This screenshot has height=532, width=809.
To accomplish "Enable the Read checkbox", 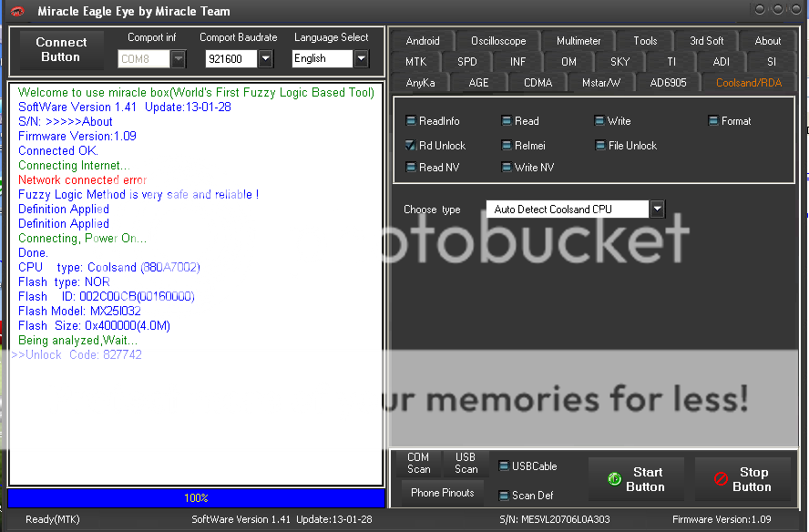I will coord(507,121).
